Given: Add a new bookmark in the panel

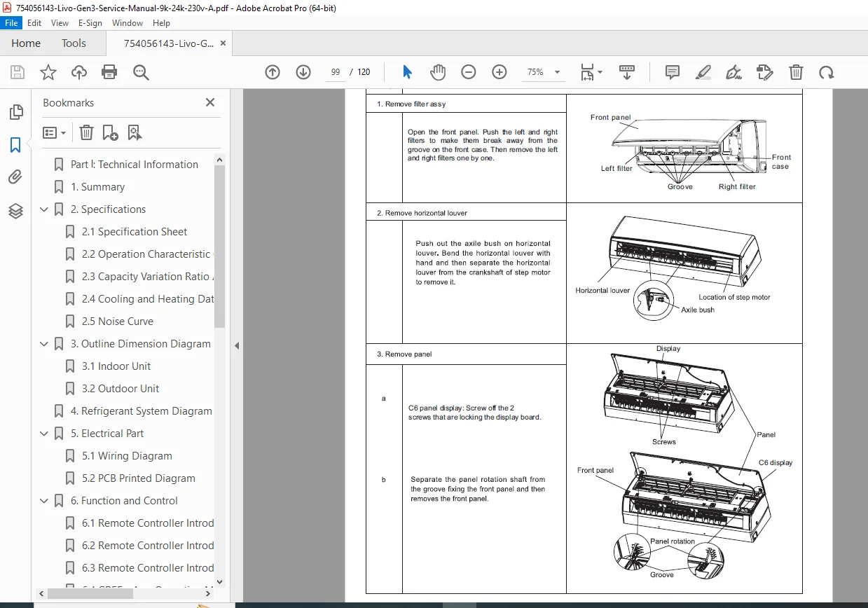Looking at the screenshot, I should 110,132.
